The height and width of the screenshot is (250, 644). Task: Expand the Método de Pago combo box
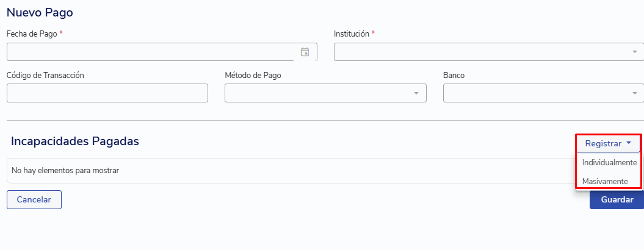tap(317, 93)
